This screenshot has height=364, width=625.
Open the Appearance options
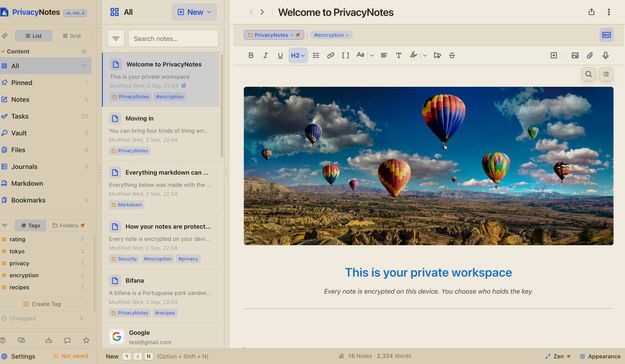click(600, 356)
